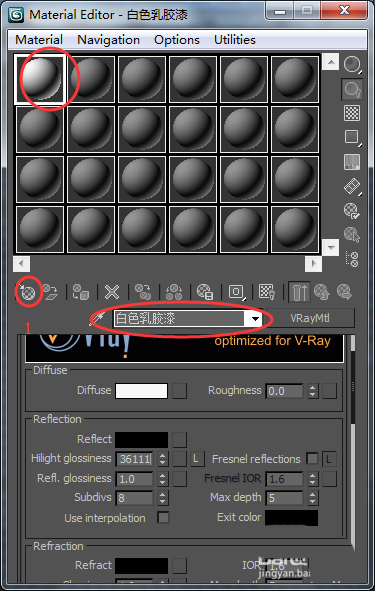Click the Fresnel IOR spinner
Image resolution: width=375 pixels, height=591 pixels.
click(312, 479)
